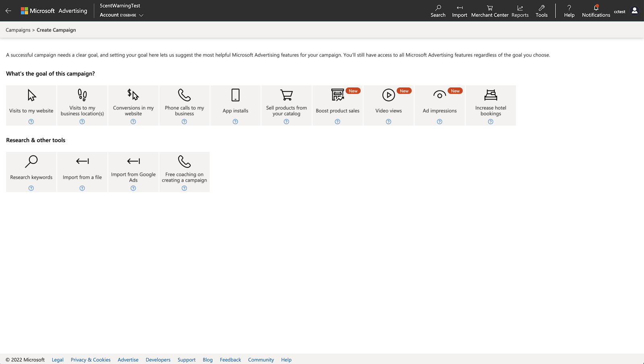Screen dimensions: 644x364
Task: Open the Developers footer link
Action: coord(158,360)
